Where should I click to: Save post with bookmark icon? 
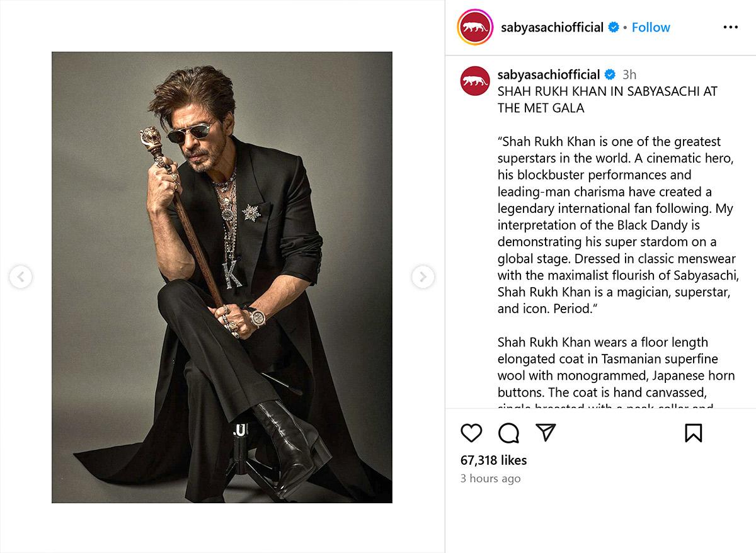pyautogui.click(x=693, y=433)
